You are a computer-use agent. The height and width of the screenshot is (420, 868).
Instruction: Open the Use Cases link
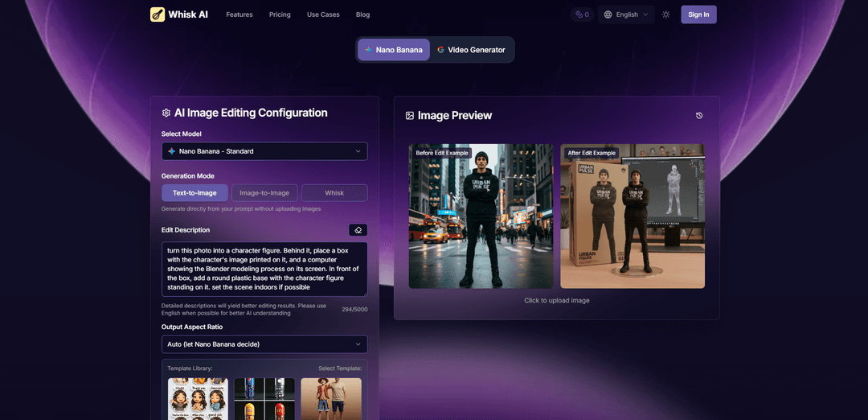tap(323, 14)
